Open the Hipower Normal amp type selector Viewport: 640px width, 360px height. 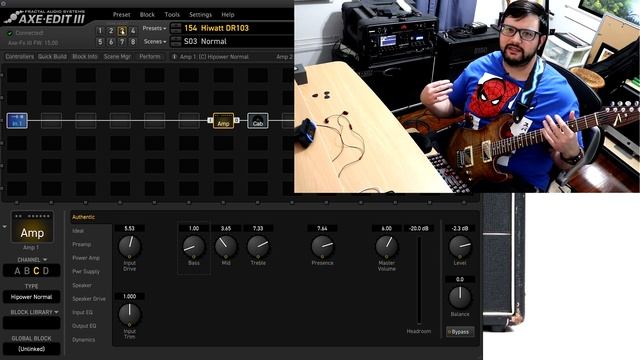[31, 297]
